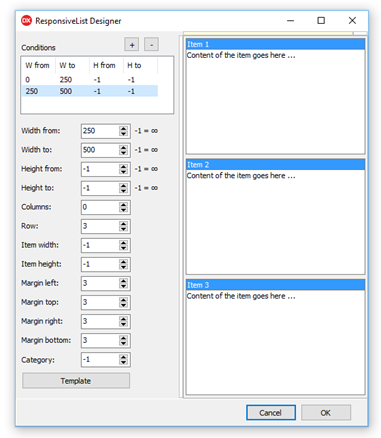This screenshot has height=438, width=381.
Task: Click the content text of Item 1
Action: click(x=241, y=55)
